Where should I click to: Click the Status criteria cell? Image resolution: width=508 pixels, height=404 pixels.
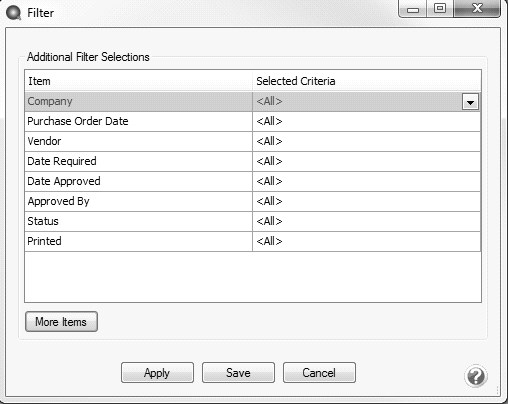(x=367, y=221)
